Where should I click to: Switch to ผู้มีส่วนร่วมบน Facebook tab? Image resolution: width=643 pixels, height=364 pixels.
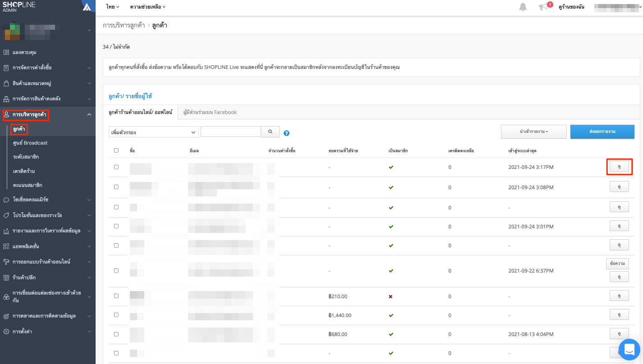[210, 112]
